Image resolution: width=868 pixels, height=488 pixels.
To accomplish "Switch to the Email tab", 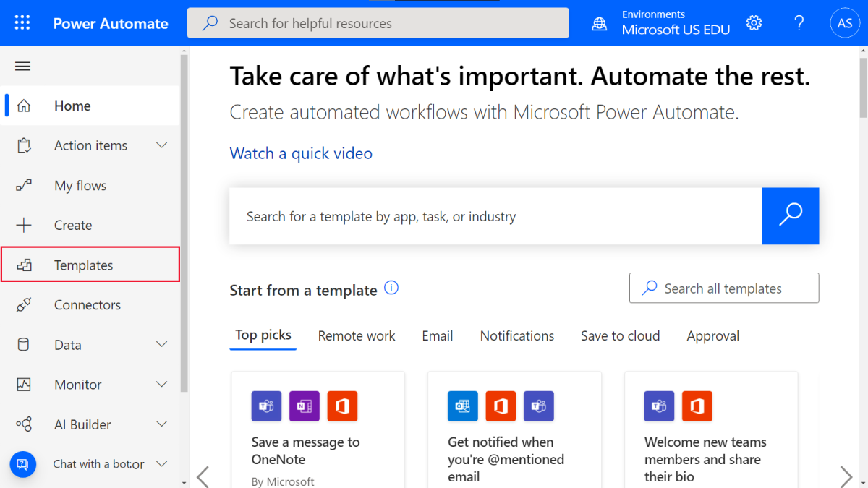I will coord(438,336).
